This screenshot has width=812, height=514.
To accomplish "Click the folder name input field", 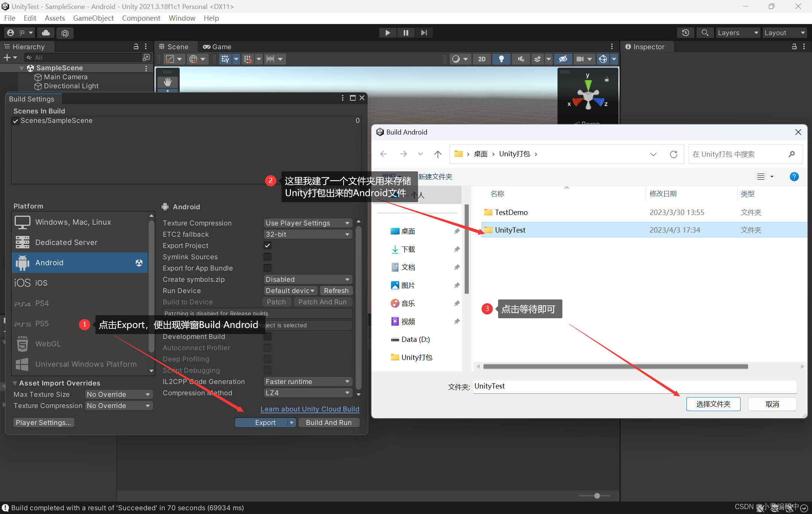I will [x=635, y=387].
